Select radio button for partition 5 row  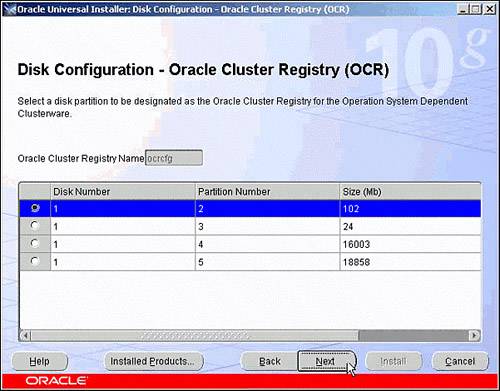click(35, 261)
